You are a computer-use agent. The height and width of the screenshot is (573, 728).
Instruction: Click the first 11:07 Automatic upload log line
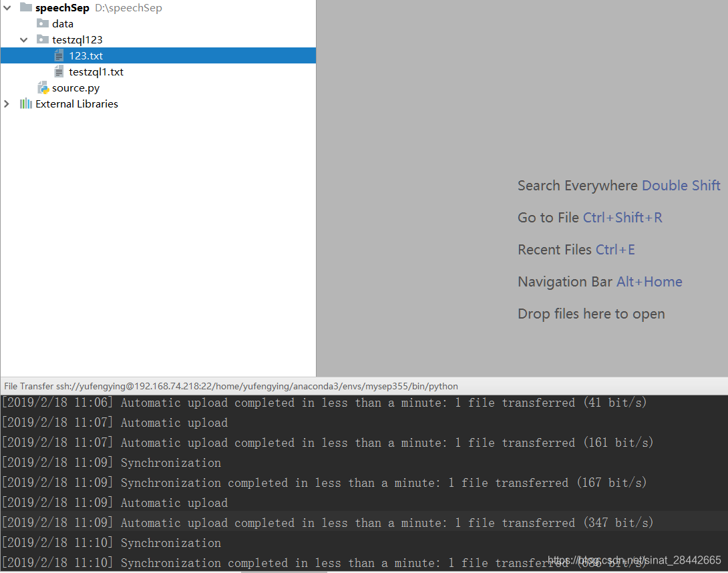click(x=115, y=423)
